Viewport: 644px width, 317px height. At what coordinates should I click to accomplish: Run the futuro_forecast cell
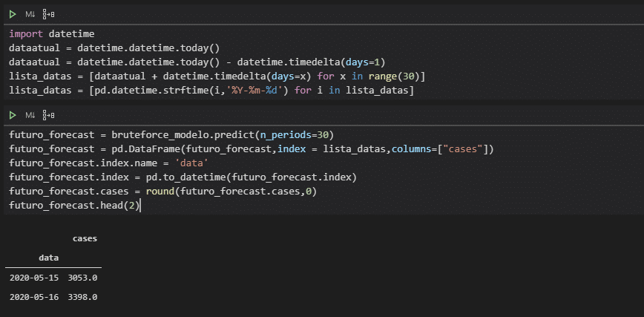13,115
